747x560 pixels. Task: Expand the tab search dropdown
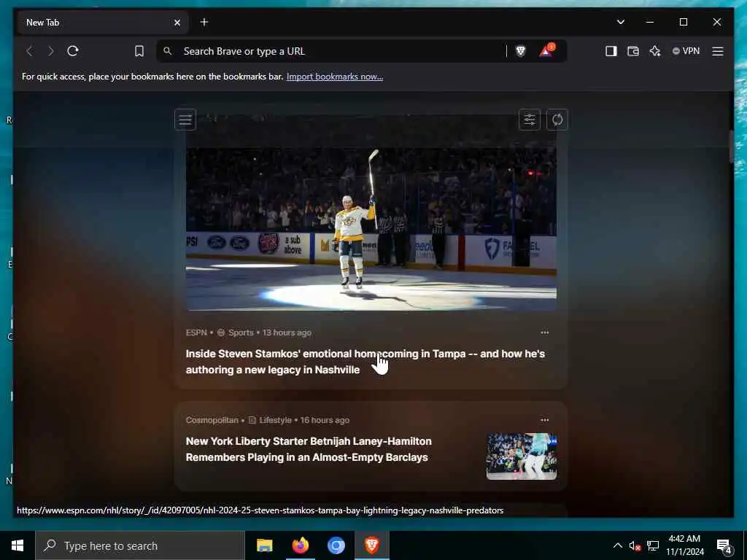click(x=620, y=22)
